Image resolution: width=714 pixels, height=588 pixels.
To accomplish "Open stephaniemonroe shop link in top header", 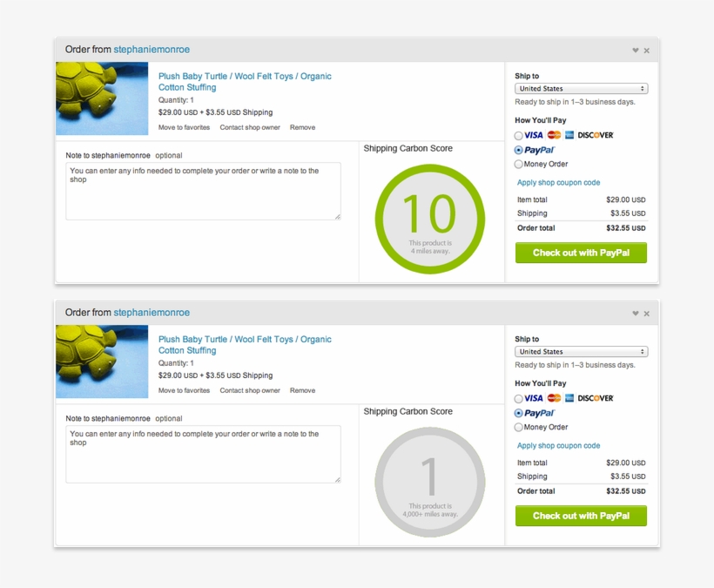I will [x=152, y=49].
